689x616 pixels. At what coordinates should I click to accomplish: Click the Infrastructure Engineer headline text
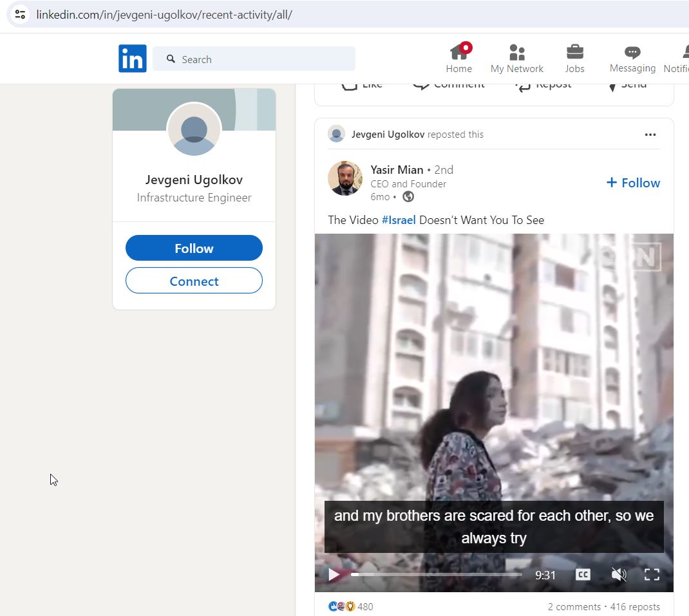194,198
